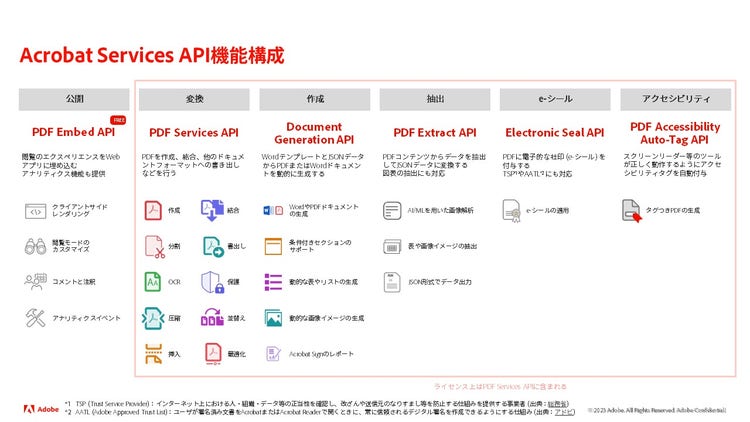The width and height of the screenshot is (750, 422).
Task: Click the text クライアントサイドレンダリング
Action: [80, 211]
